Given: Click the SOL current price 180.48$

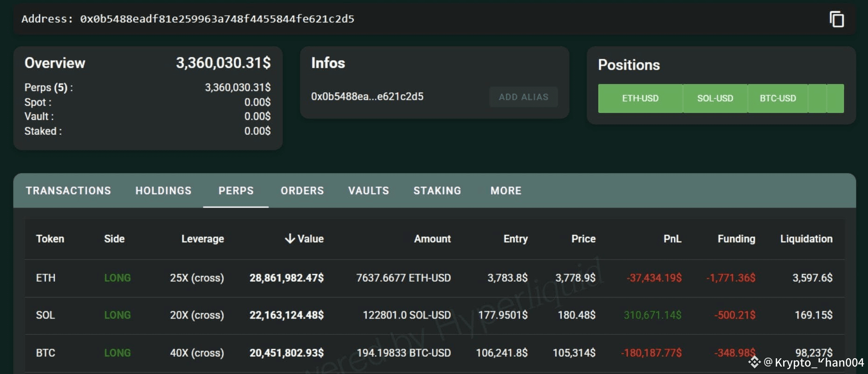Looking at the screenshot, I should (576, 315).
